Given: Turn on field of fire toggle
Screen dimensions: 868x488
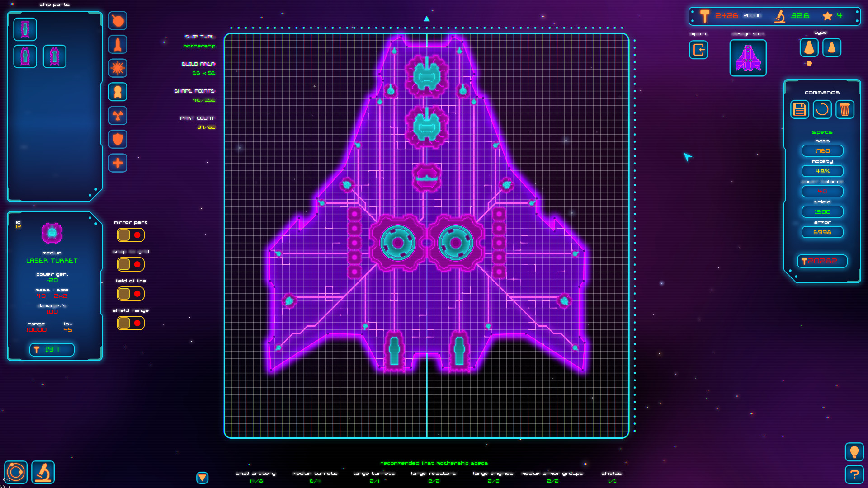Looking at the screenshot, I should (131, 294).
